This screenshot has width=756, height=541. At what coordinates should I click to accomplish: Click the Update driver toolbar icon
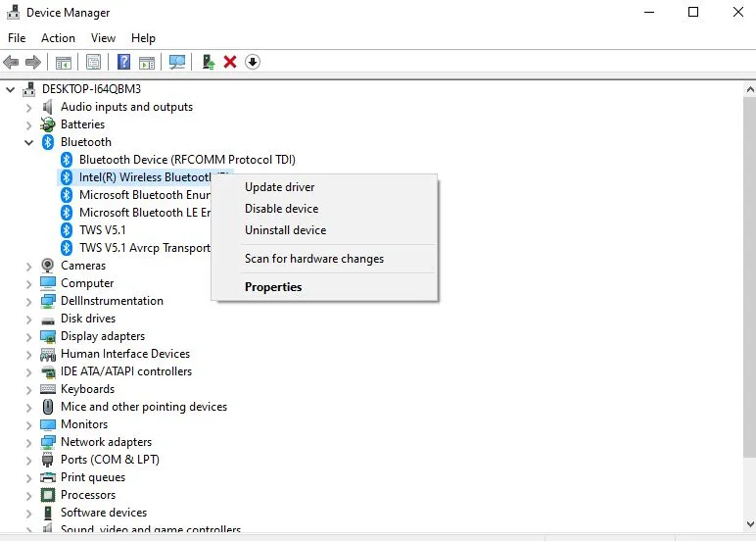209,62
